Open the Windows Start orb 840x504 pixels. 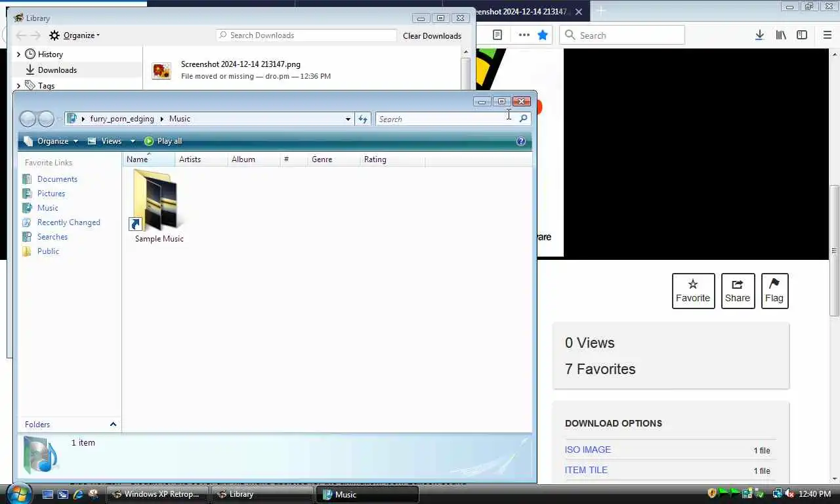[x=19, y=493]
